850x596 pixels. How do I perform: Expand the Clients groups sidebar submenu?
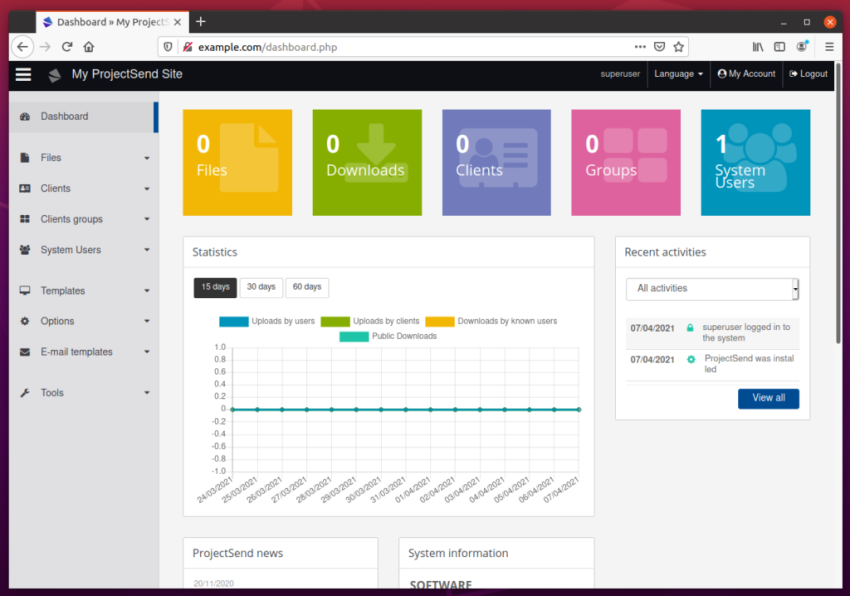tap(147, 219)
